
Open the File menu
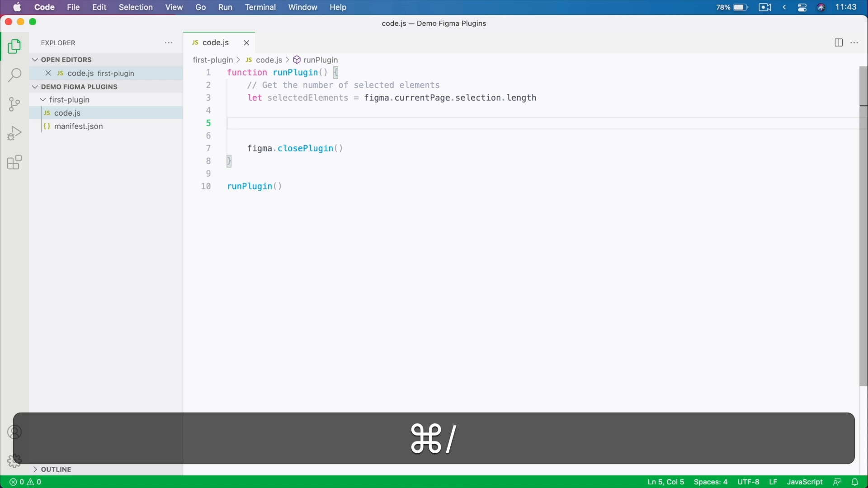[73, 7]
